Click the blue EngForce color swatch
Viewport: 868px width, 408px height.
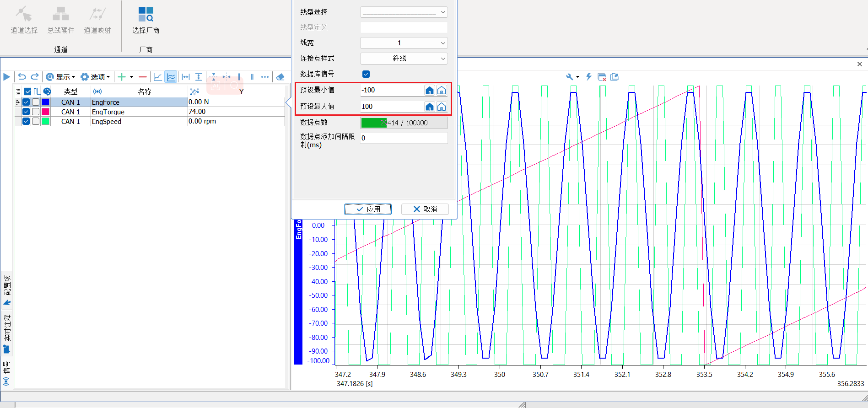click(x=45, y=102)
